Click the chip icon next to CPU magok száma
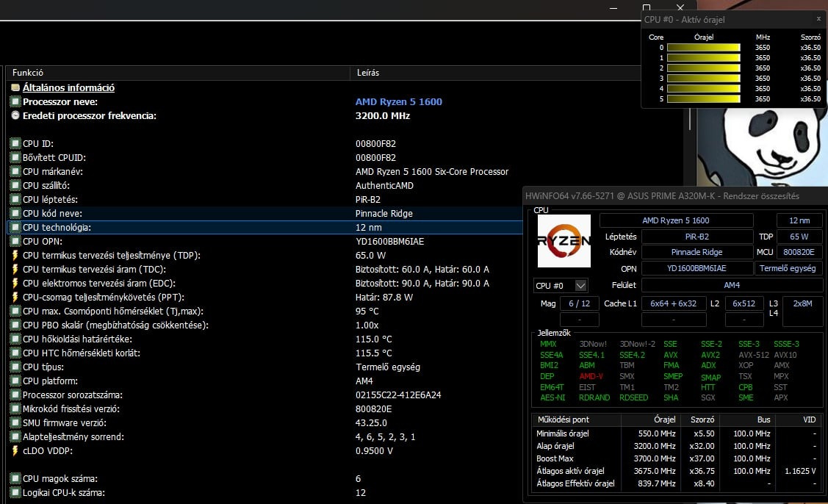Image resolution: width=828 pixels, height=504 pixels. pyautogui.click(x=15, y=478)
